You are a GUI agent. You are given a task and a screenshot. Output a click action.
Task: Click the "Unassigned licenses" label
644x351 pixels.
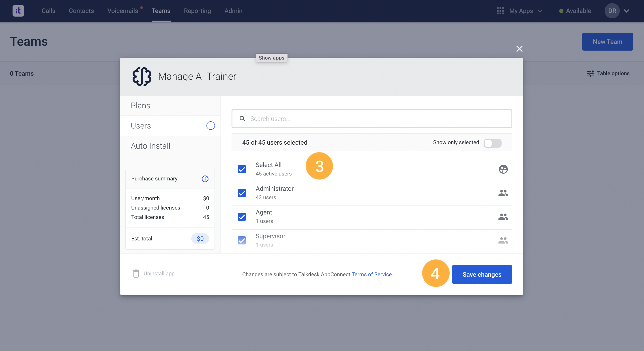155,208
